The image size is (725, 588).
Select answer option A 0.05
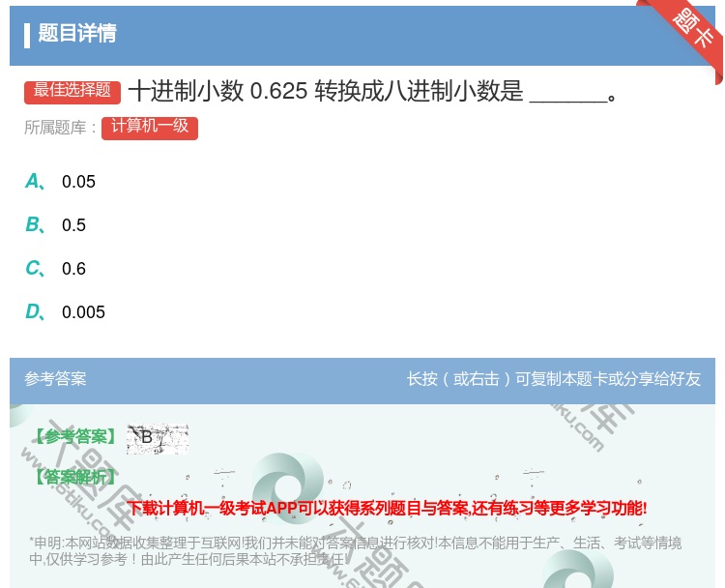tap(61, 182)
